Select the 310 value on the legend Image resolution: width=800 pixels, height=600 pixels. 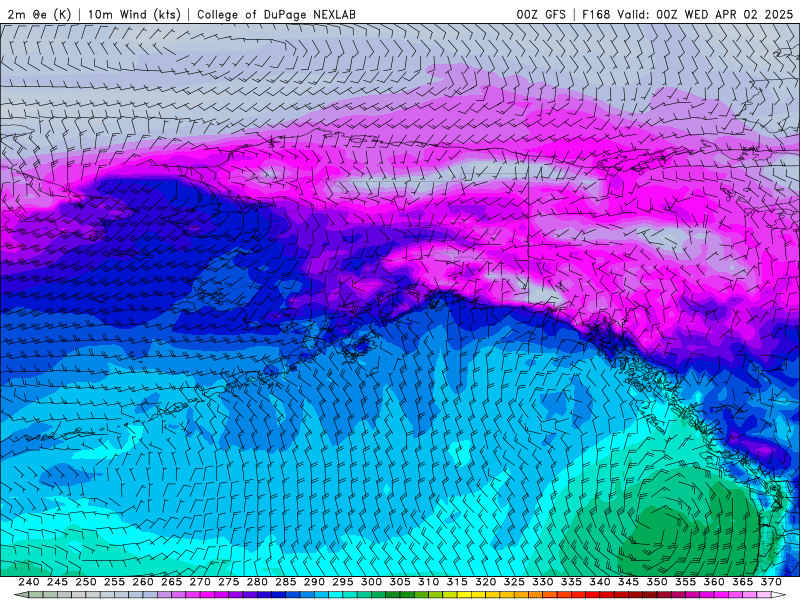(429, 582)
